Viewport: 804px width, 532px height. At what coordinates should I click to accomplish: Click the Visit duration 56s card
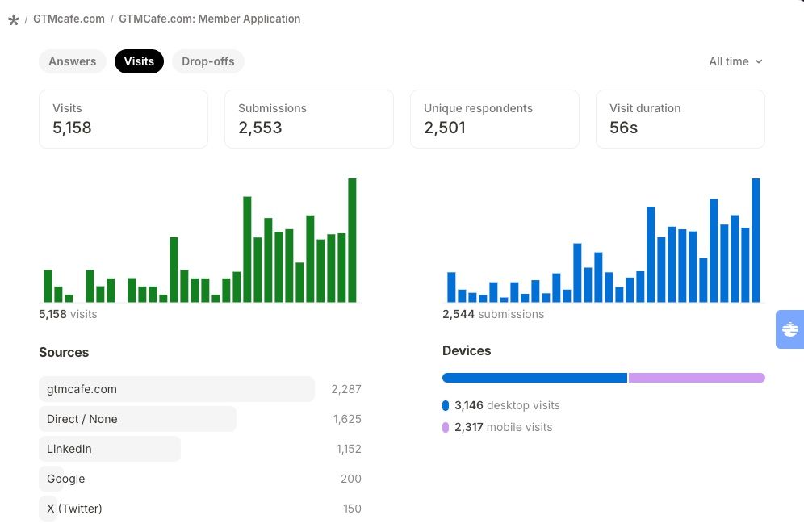tap(680, 119)
